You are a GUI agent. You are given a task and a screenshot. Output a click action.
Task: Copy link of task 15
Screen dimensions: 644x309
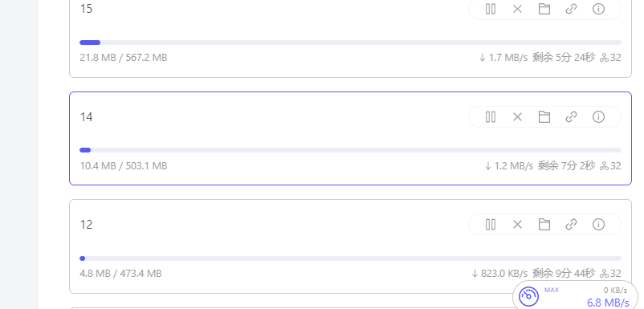tap(571, 9)
